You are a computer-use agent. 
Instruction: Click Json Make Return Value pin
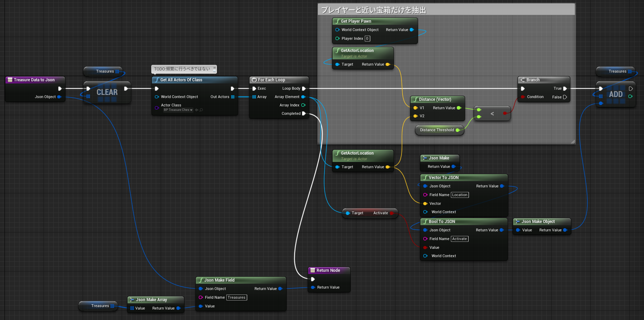click(x=454, y=166)
